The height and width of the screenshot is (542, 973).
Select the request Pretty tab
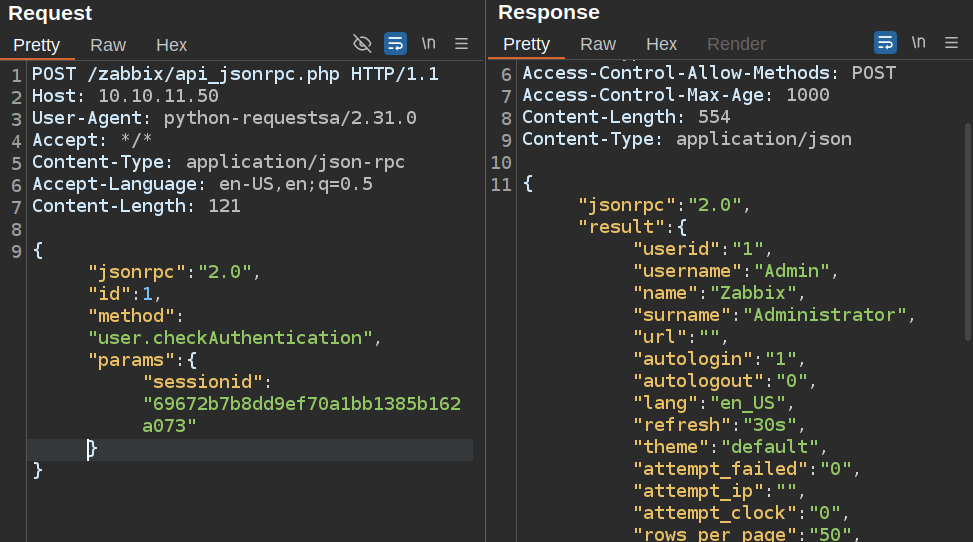click(x=36, y=45)
